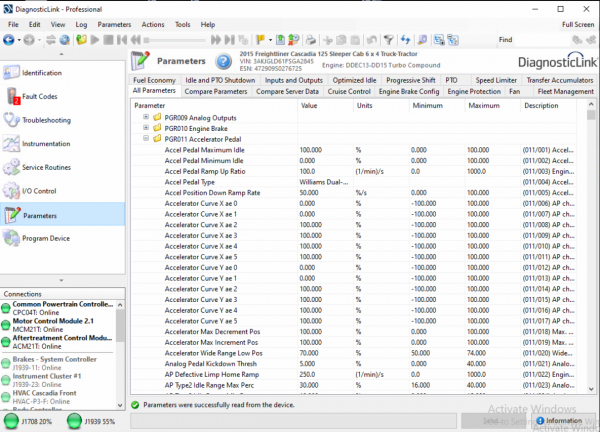Click the blue back arrow in toolbar
Screen dimensions: 600x432
[x=9, y=40]
